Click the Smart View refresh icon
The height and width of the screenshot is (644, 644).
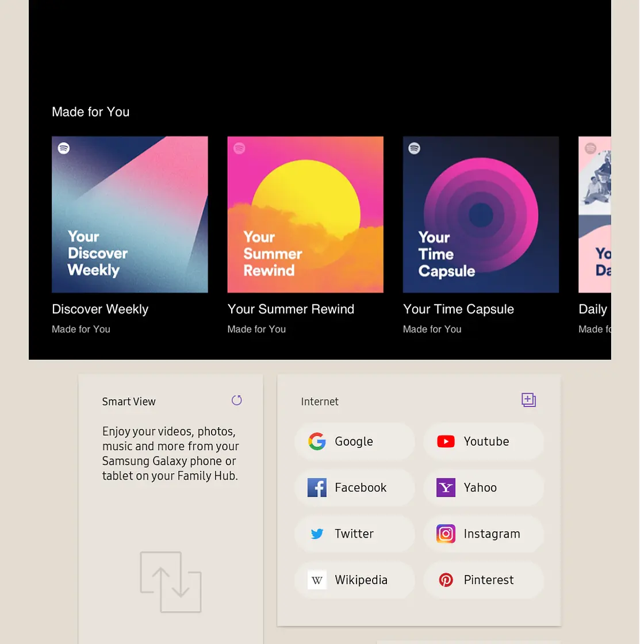click(x=236, y=400)
